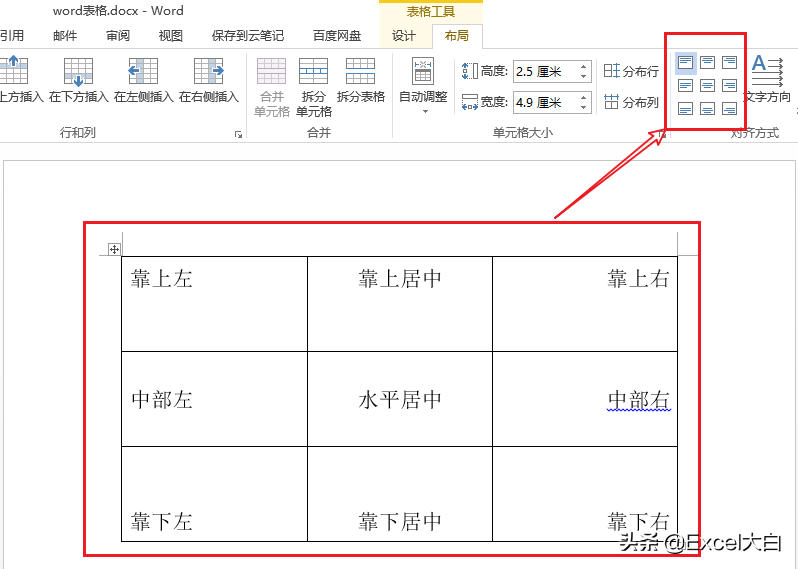Screen dimensions: 798x569
Task: Toggle center-center alignment button in grid
Action: click(707, 85)
